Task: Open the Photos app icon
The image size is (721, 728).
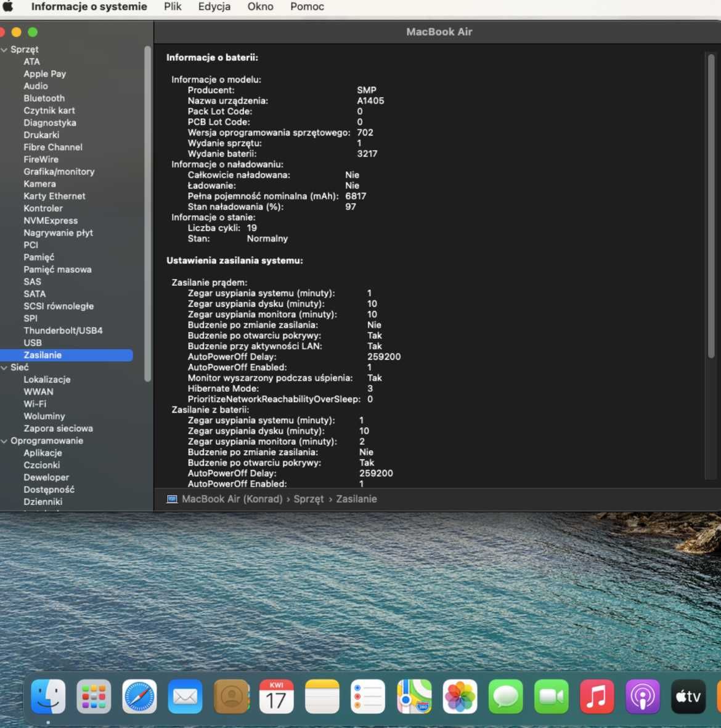Action: [x=460, y=697]
